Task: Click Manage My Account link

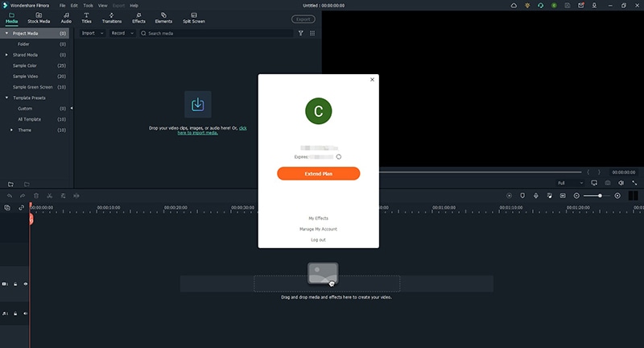Action: 318,229
